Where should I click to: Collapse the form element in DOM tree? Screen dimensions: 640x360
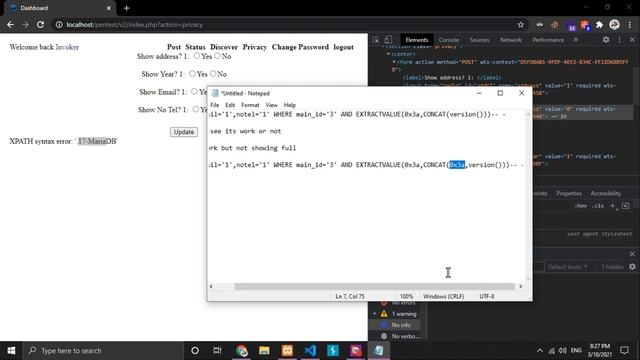click(x=394, y=62)
